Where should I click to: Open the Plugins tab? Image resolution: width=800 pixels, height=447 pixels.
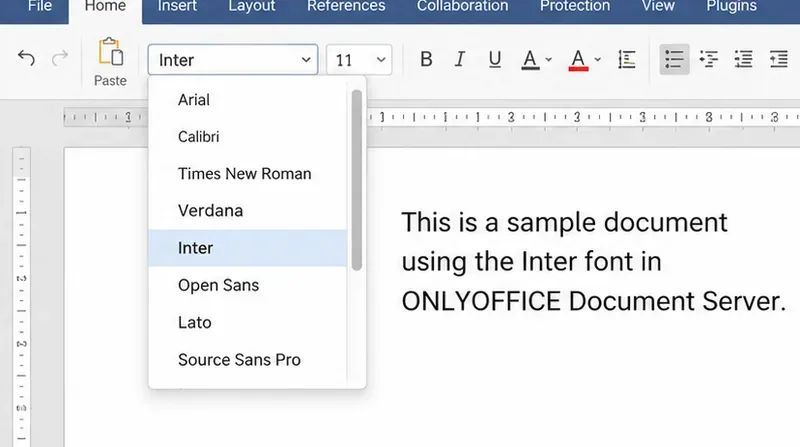(732, 8)
